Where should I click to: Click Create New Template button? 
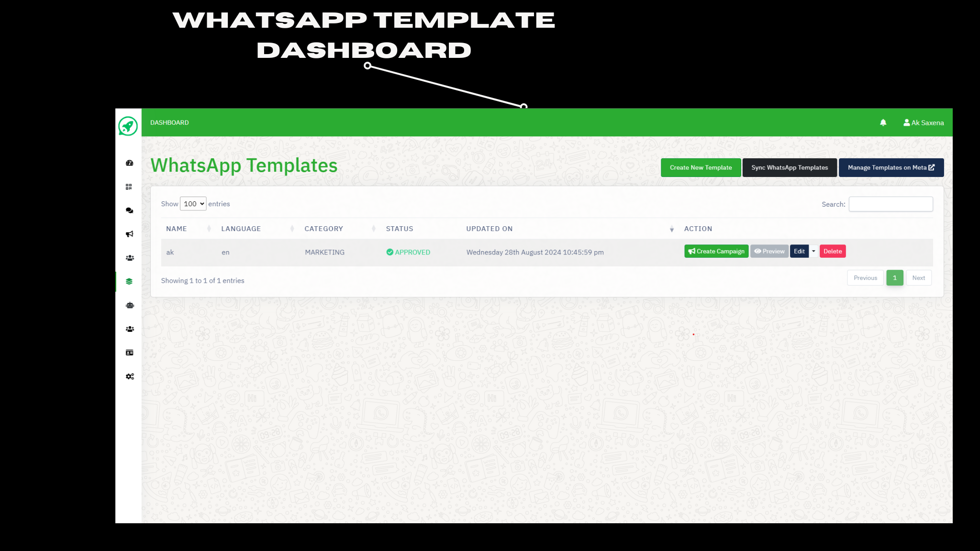click(701, 167)
